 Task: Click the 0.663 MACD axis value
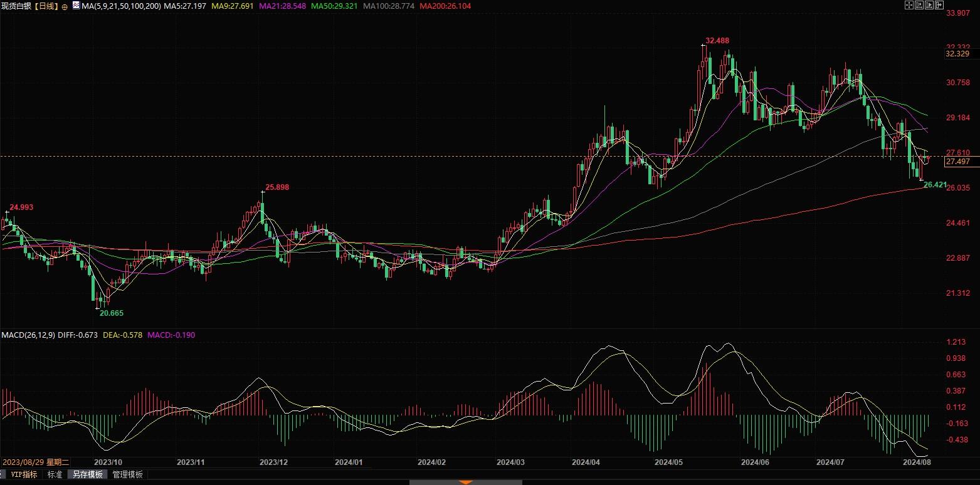tap(956, 375)
